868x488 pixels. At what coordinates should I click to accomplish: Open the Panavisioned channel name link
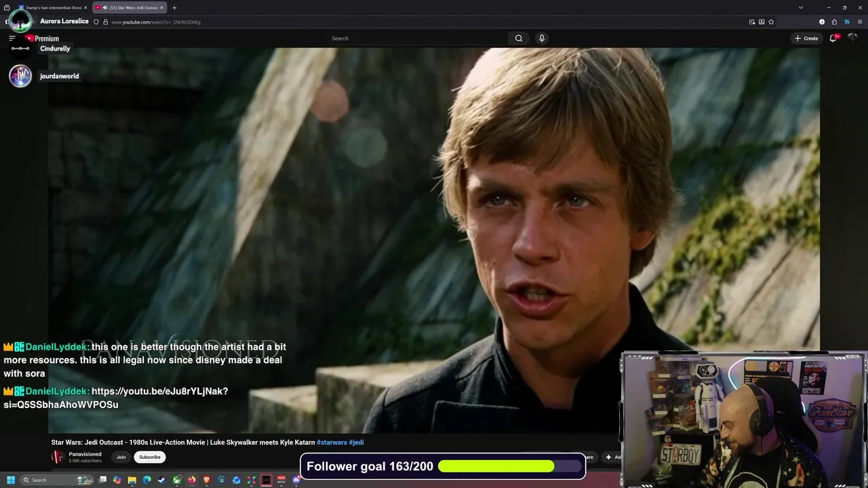[x=85, y=454]
